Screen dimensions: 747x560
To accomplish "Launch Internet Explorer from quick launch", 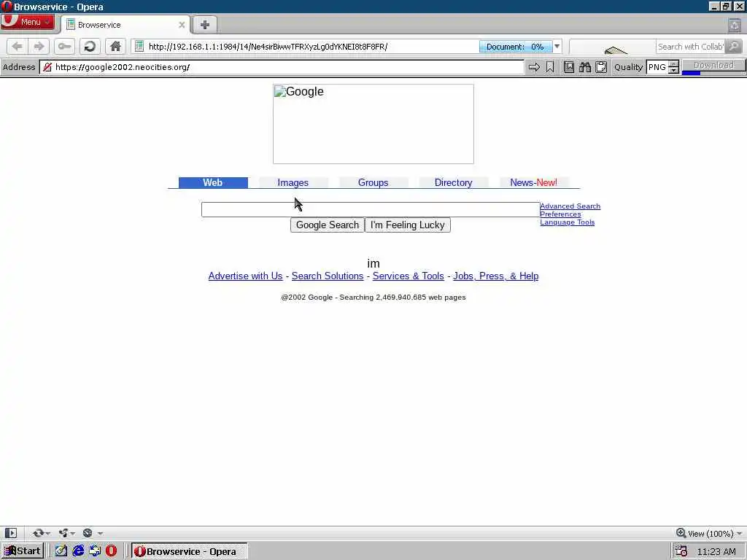I will point(78,551).
